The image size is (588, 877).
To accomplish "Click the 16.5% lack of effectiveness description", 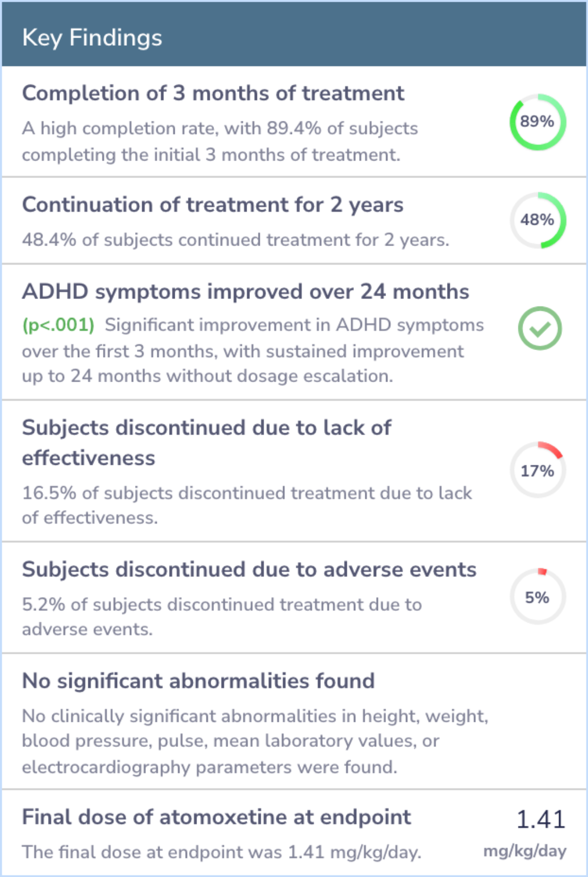I will pos(247,505).
